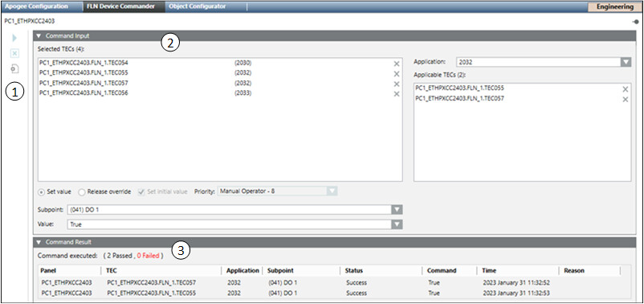
Task: Select the Release override radio button
Action: pyautogui.click(x=81, y=191)
